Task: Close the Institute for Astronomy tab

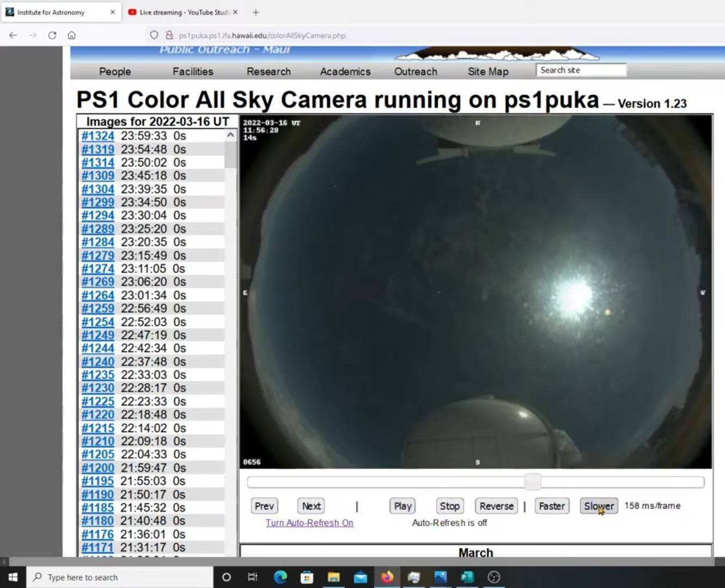Action: pos(113,12)
